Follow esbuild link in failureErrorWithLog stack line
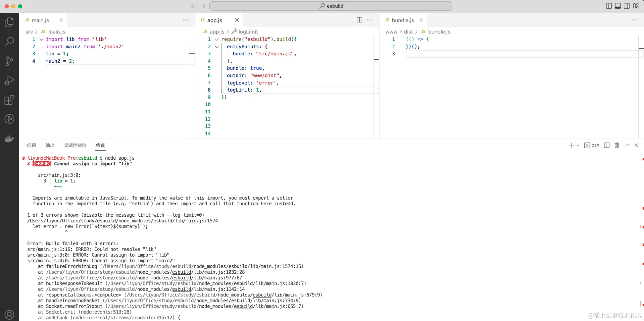This screenshot has height=321, width=644. pyautogui.click(x=238, y=266)
